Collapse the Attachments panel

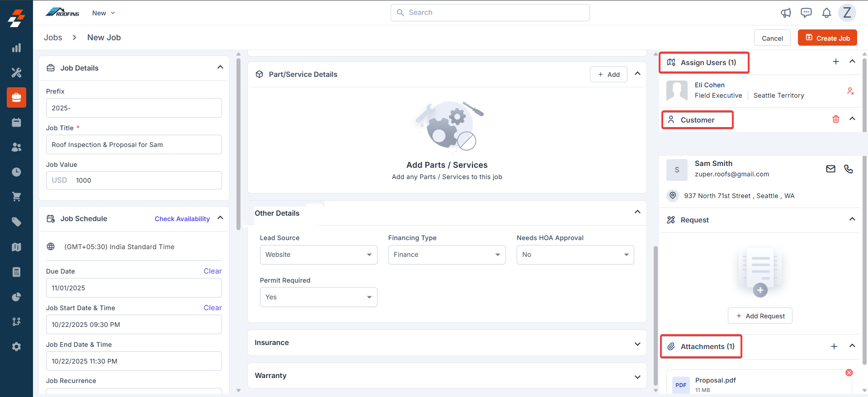coord(852,346)
